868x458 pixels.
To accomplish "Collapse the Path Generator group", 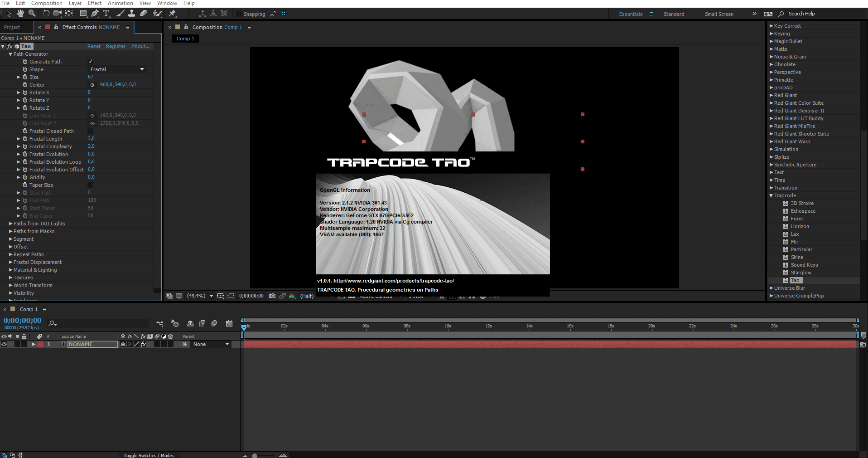I will 10,54.
